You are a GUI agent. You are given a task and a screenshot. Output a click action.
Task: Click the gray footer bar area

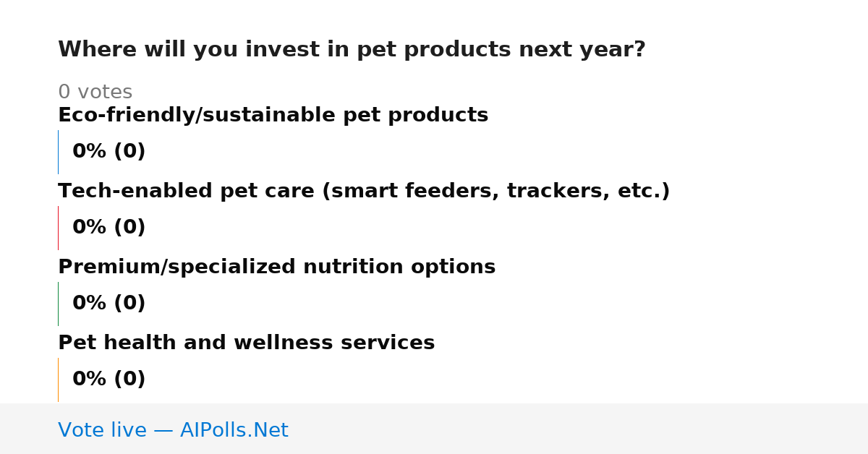point(434,429)
